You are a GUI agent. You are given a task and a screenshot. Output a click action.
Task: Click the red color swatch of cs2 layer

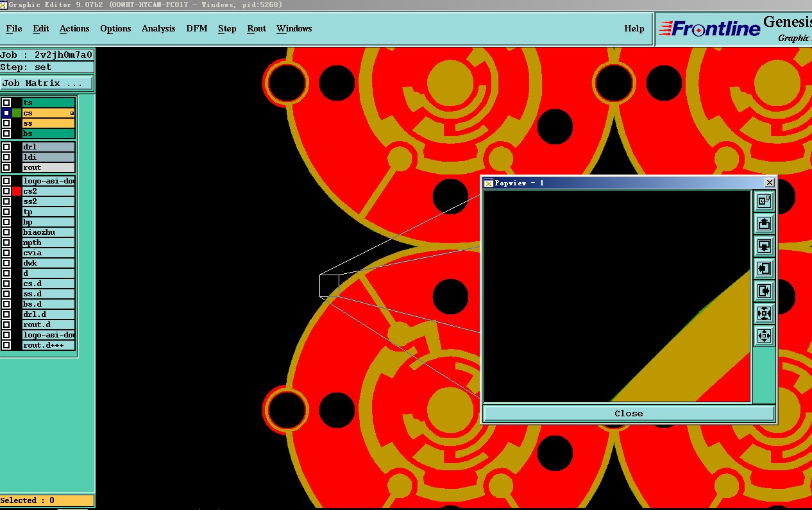17,191
